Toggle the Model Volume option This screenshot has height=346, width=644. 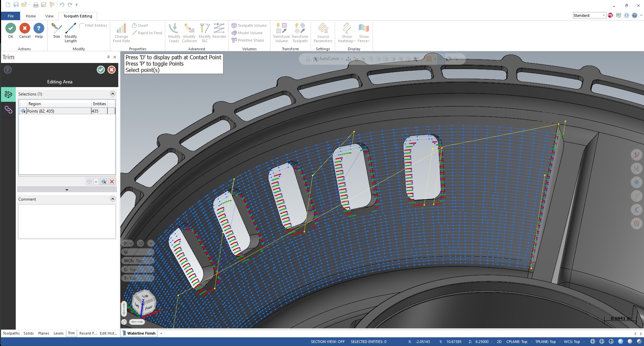click(x=247, y=33)
